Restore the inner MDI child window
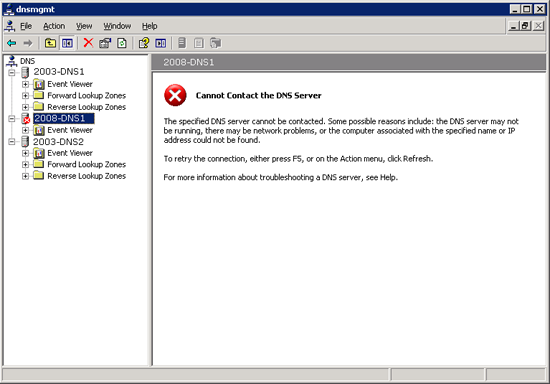The image size is (550, 384). tap(525, 26)
